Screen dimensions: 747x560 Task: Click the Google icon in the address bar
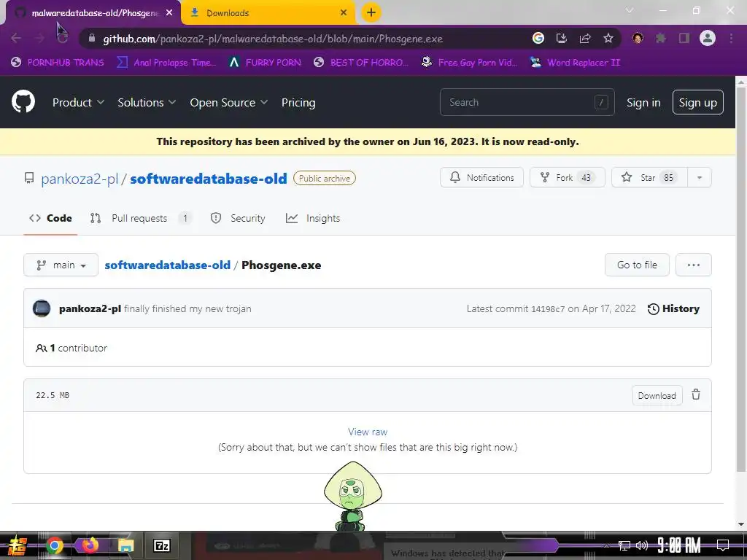(x=538, y=38)
